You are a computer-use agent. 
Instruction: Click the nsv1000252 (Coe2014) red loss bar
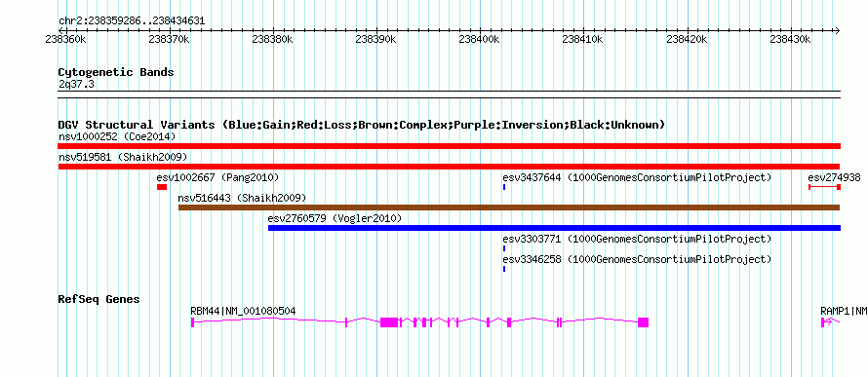click(449, 146)
